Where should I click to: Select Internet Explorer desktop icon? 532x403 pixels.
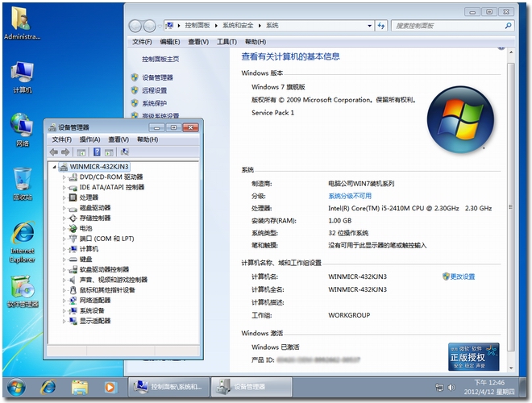[23, 242]
